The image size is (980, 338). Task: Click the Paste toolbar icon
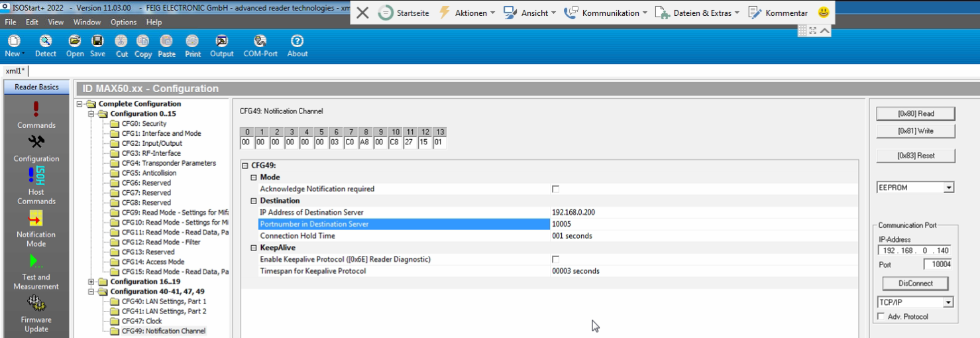(x=166, y=42)
